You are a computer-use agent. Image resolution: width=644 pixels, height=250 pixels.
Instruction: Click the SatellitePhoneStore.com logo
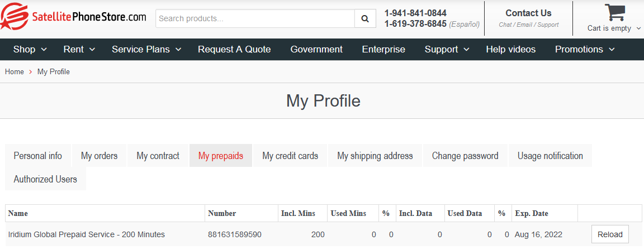(73, 17)
